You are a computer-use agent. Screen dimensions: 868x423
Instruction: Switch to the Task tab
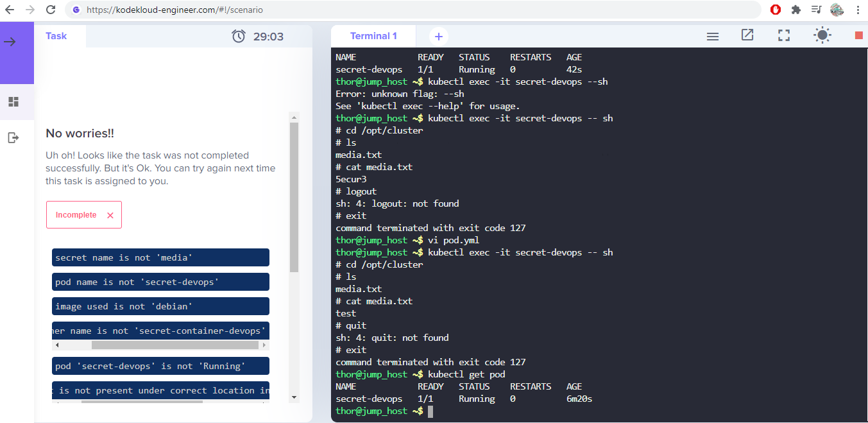tap(56, 36)
